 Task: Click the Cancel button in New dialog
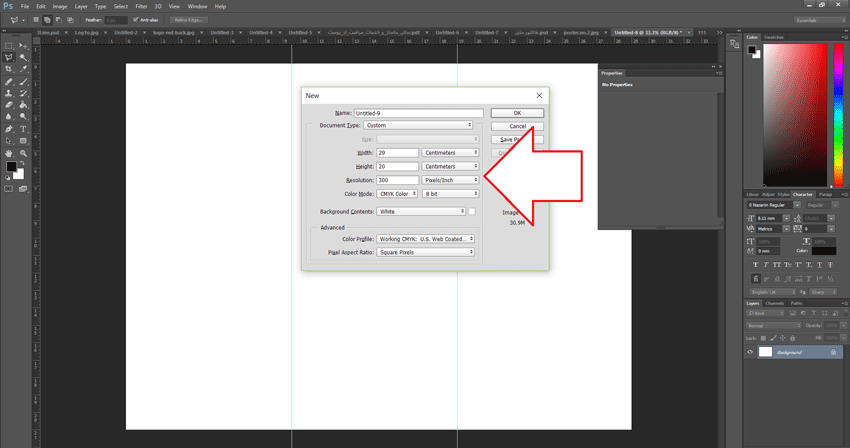tap(517, 126)
